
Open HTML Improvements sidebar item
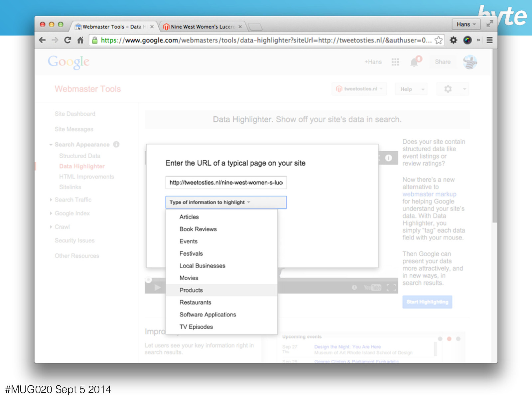coord(86,177)
